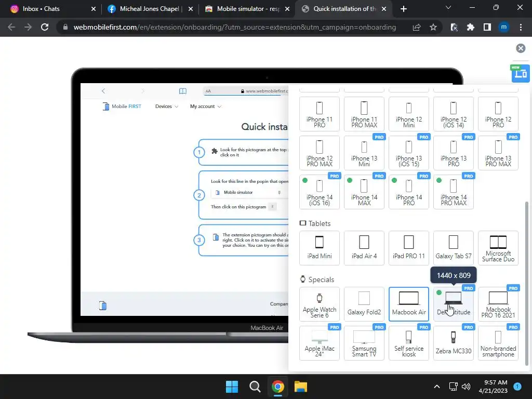Choose the iPhone 12 (iOS 14) device

point(453,114)
